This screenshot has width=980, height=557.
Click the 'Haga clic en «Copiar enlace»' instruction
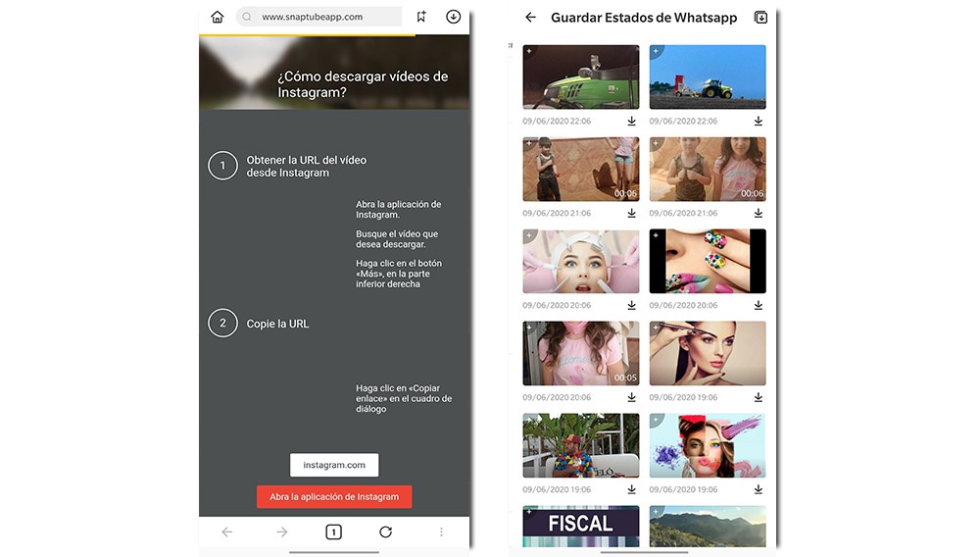click(404, 398)
